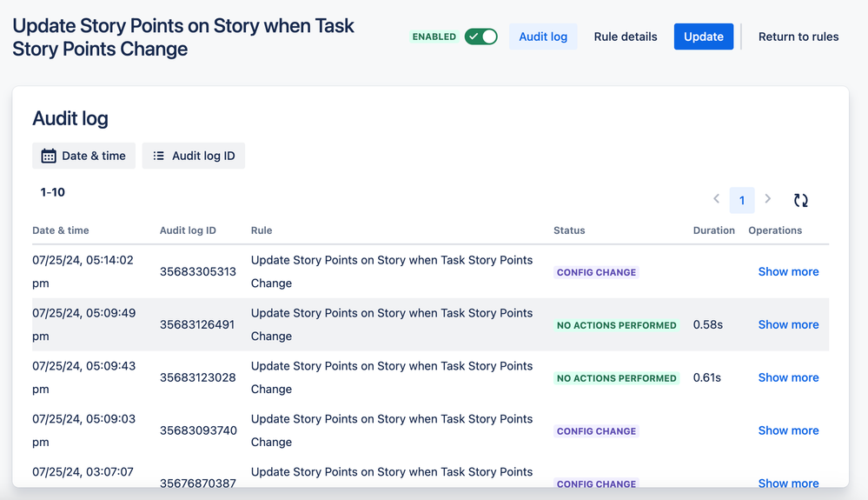The image size is (868, 500).
Task: Click the blue Update button
Action: (704, 37)
